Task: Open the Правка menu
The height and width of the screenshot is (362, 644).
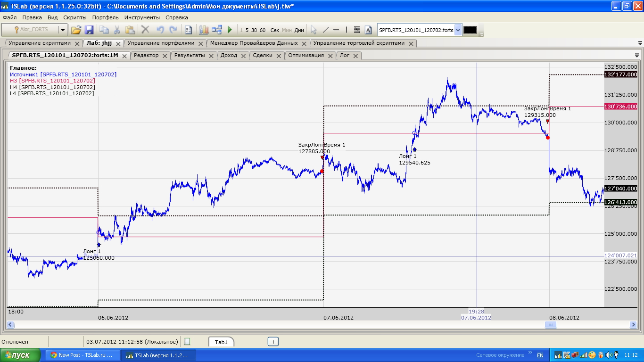Action: pyautogui.click(x=32, y=17)
